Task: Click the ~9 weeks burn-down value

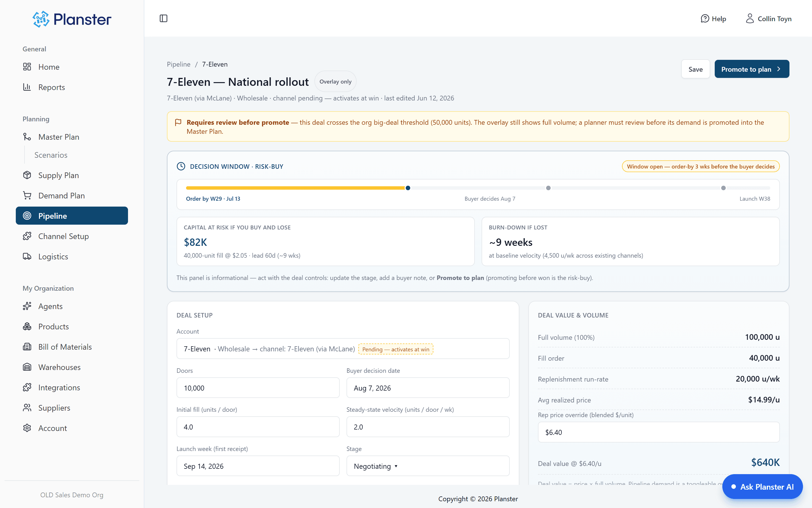Action: coord(510,242)
